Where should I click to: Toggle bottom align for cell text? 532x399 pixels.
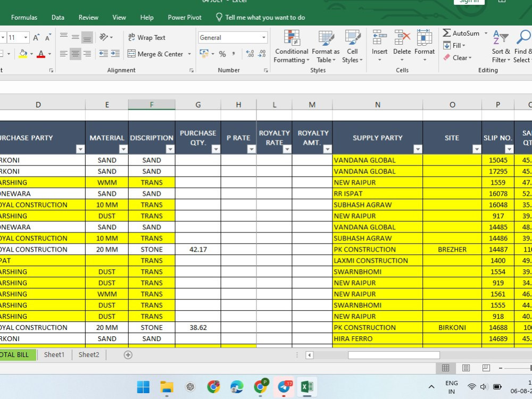click(87, 37)
